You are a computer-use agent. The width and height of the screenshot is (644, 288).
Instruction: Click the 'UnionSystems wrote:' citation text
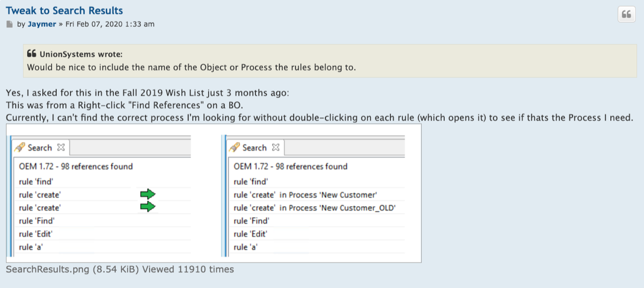(x=80, y=54)
